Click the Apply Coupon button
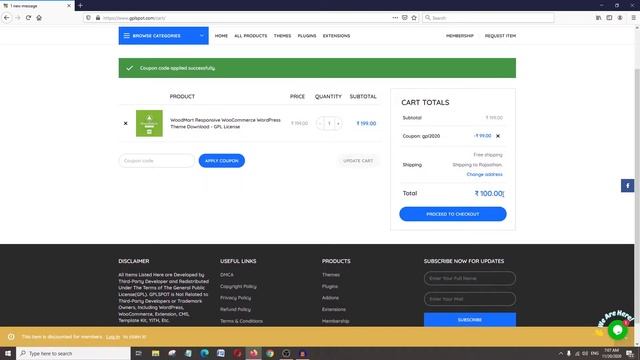The height and width of the screenshot is (360, 640). [x=222, y=161]
